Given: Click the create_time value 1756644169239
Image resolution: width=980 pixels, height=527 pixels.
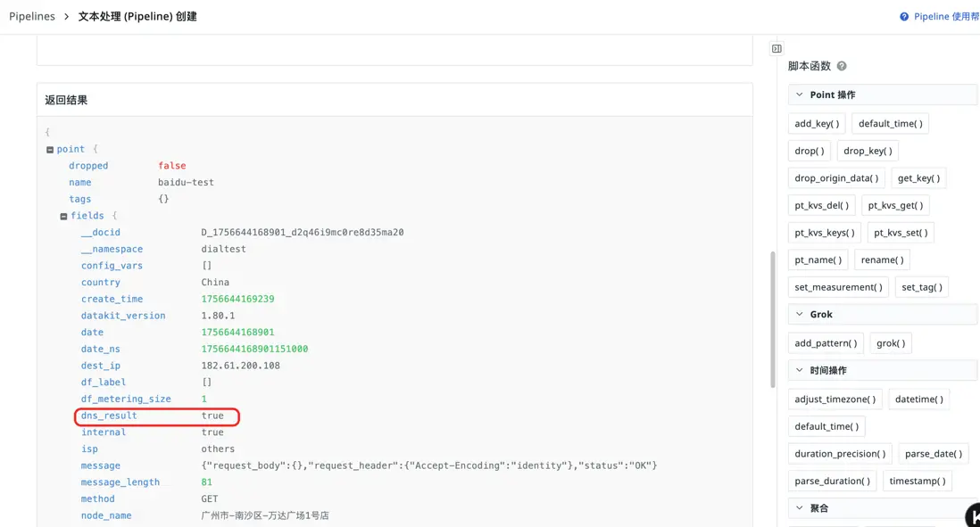Looking at the screenshot, I should (237, 299).
